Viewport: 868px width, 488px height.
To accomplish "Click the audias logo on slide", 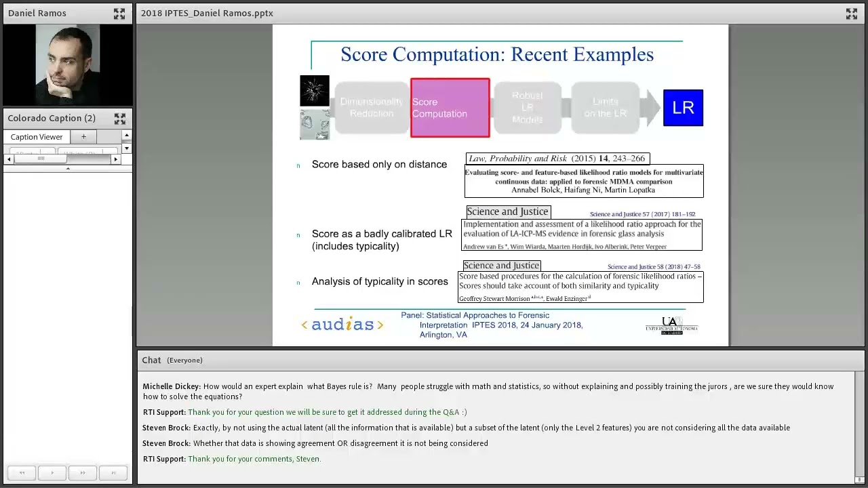I will (x=342, y=325).
